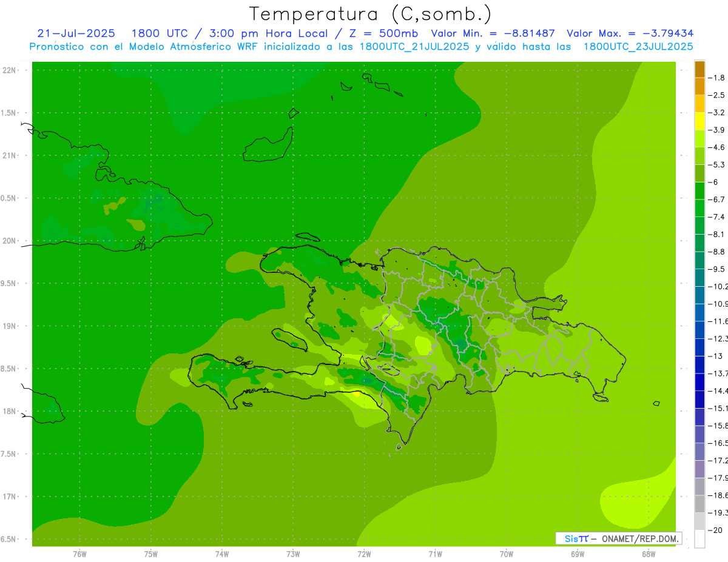Click legend value "-6.7"

click(716, 199)
